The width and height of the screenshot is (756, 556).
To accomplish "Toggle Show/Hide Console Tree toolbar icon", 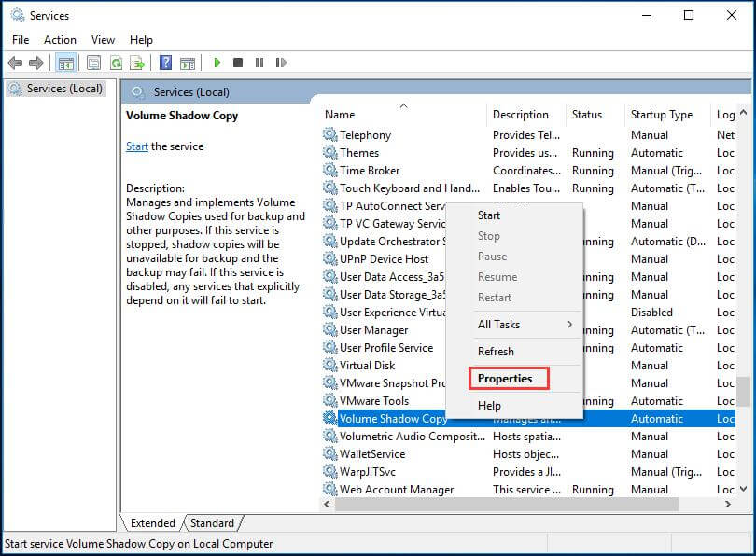I will 65,63.
